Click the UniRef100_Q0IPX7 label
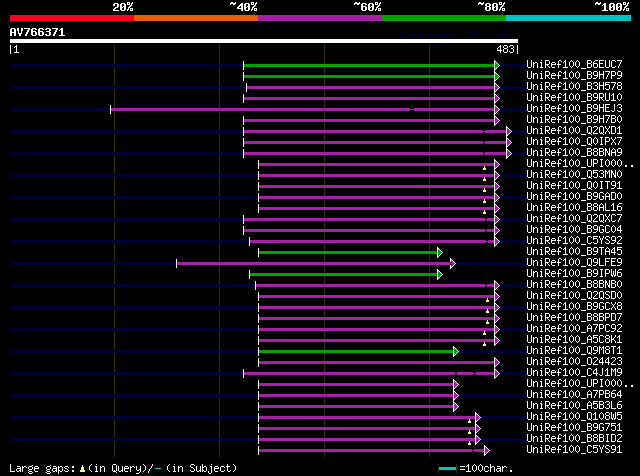This screenshot has width=640, height=476. point(574,142)
